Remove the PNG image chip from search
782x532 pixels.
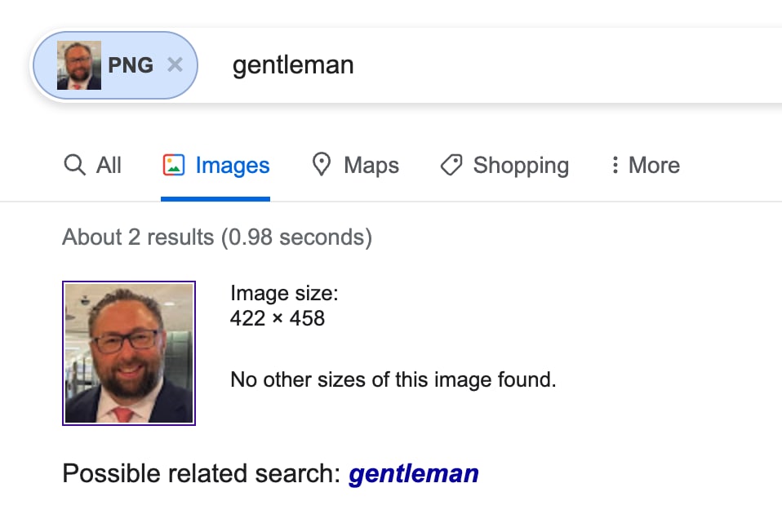pyautogui.click(x=175, y=64)
